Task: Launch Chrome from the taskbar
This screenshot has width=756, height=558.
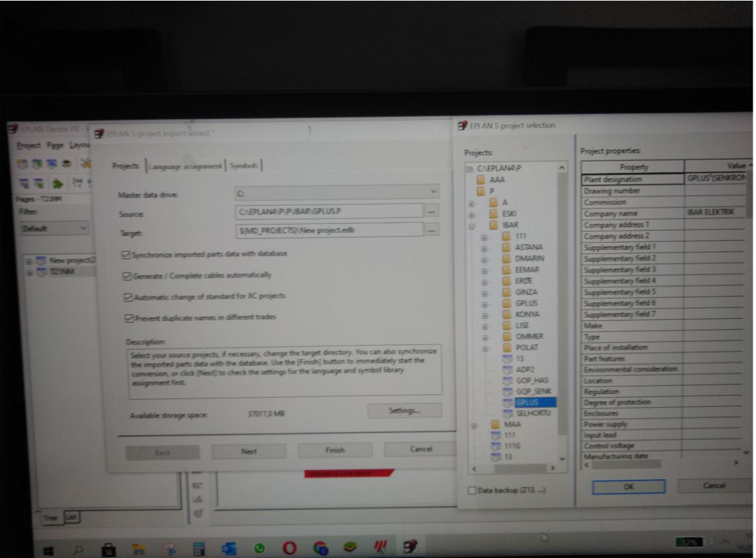Action: [320, 547]
